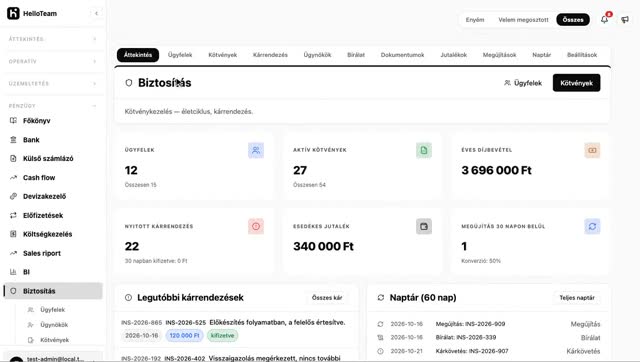Image resolution: width=640 pixels, height=362 pixels.
Task: Switch to the Ügynökök tab
Action: 317,55
